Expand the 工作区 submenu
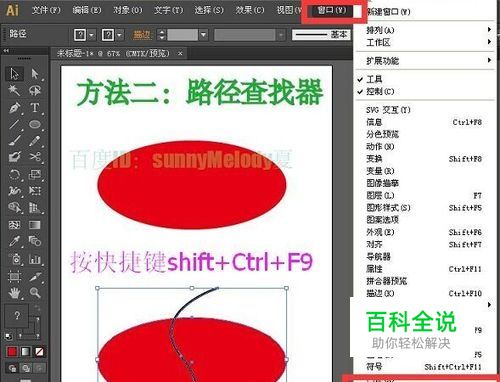This screenshot has width=500, height=382. click(x=424, y=42)
